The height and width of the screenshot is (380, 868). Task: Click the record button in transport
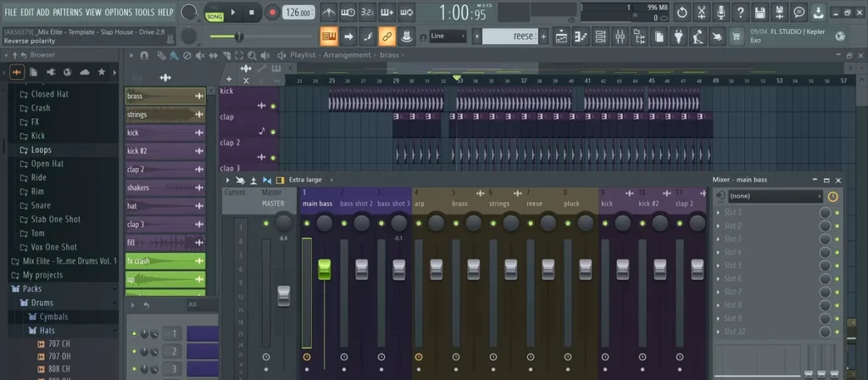coord(272,12)
